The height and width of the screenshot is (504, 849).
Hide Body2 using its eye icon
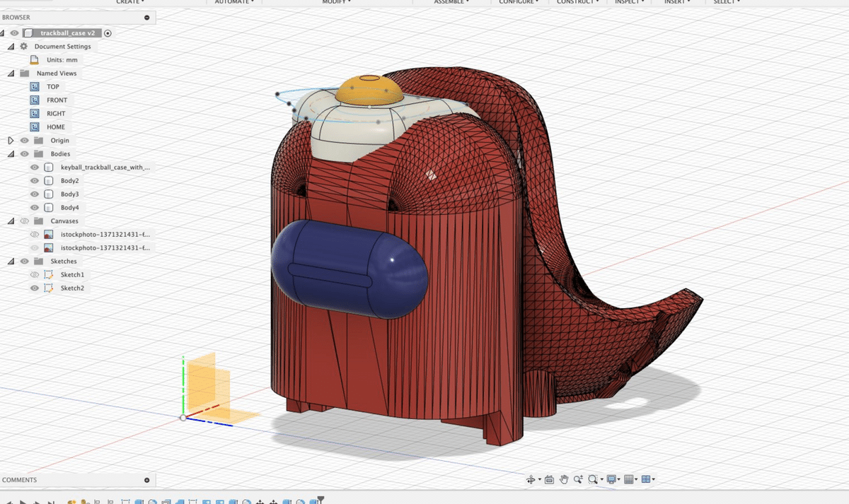pos(35,181)
